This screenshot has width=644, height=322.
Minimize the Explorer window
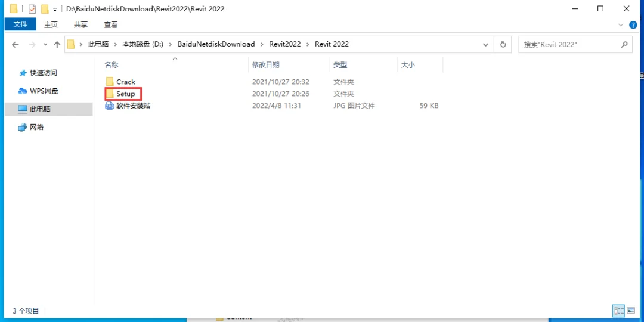tap(574, 8)
